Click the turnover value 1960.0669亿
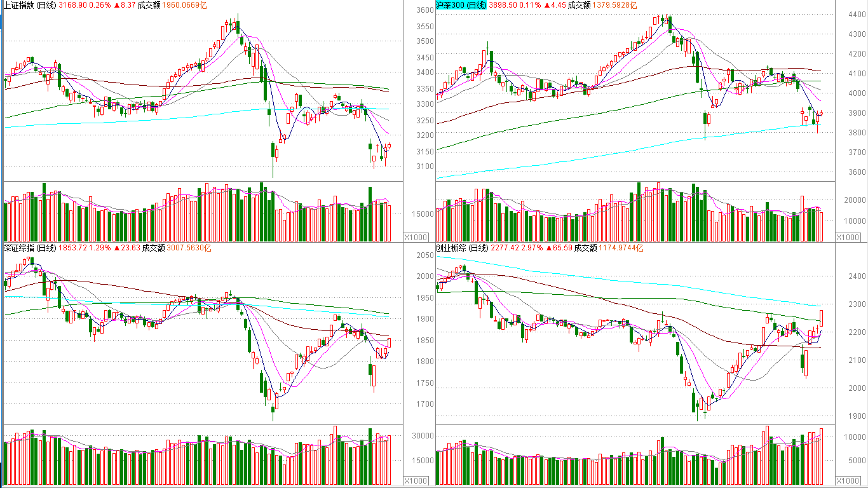The image size is (868, 488). pyautogui.click(x=185, y=5)
